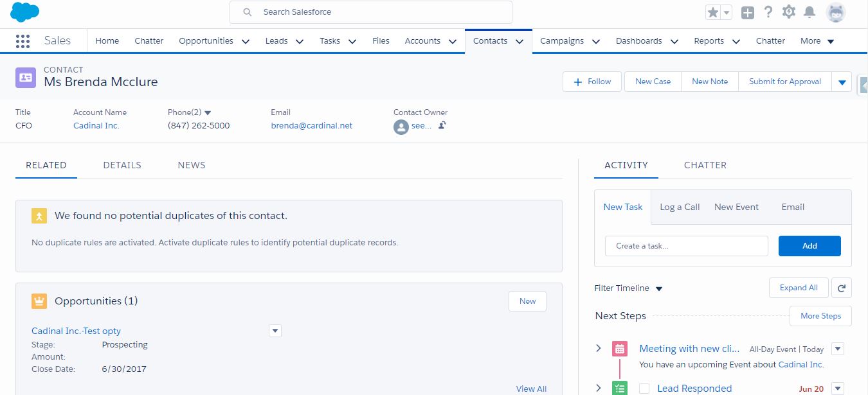Screen dimensions: 868x395
Task: Open the Leads tab dropdown chevron
Action: pyautogui.click(x=300, y=41)
